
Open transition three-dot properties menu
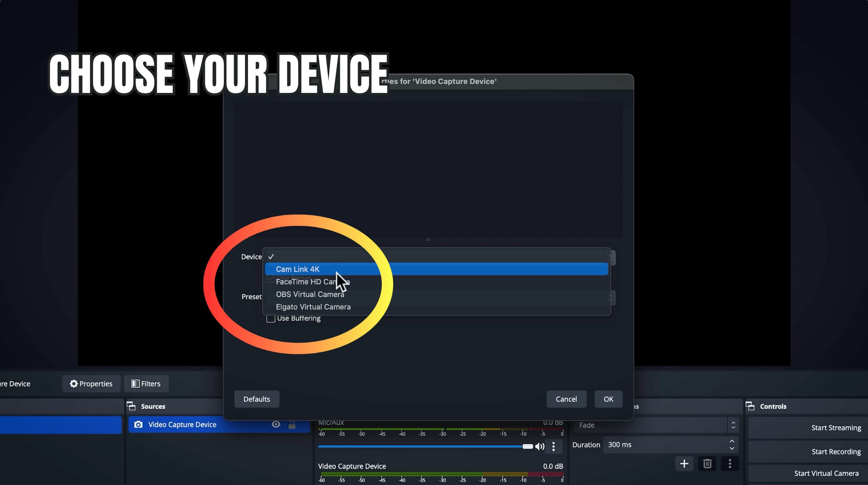(730, 463)
